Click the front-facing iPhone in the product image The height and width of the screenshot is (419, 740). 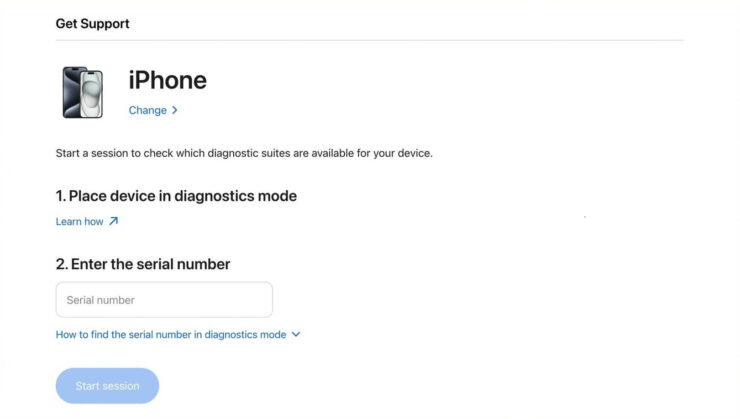(x=93, y=96)
